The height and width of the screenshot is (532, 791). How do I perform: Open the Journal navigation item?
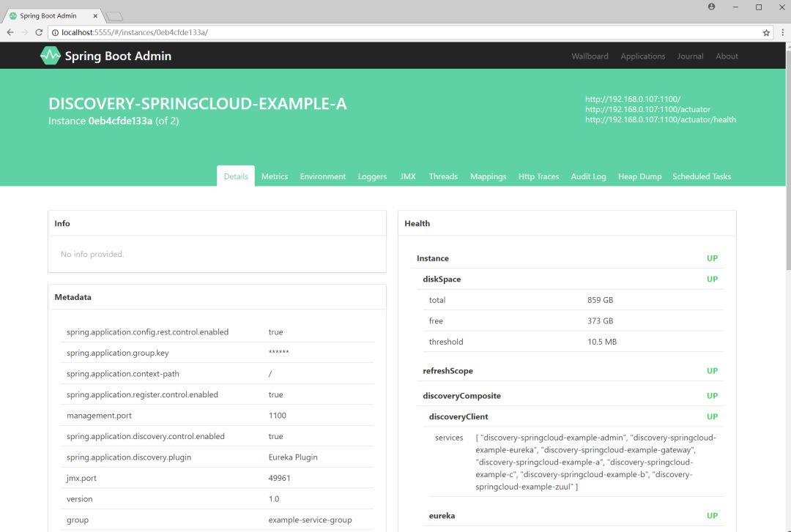point(690,56)
